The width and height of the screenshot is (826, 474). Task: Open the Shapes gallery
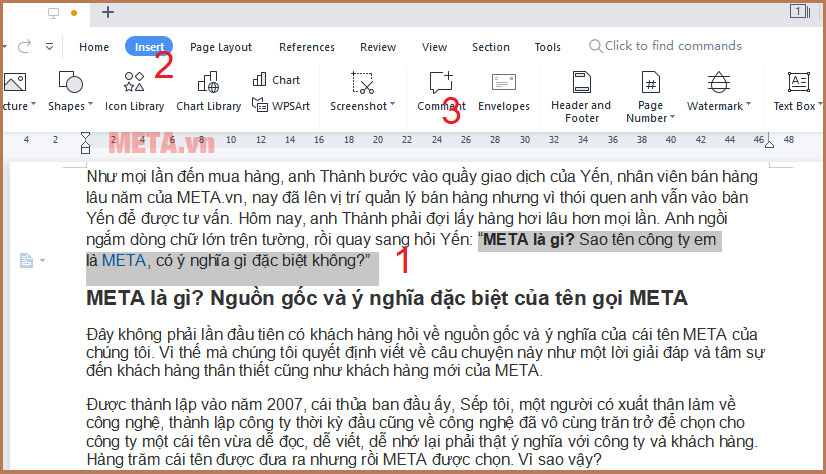(70, 92)
